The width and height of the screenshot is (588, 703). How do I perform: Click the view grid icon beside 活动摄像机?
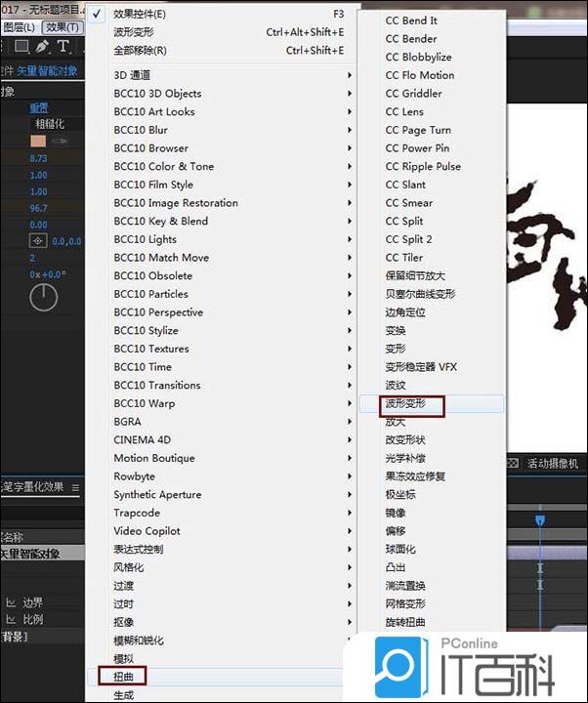point(513,463)
